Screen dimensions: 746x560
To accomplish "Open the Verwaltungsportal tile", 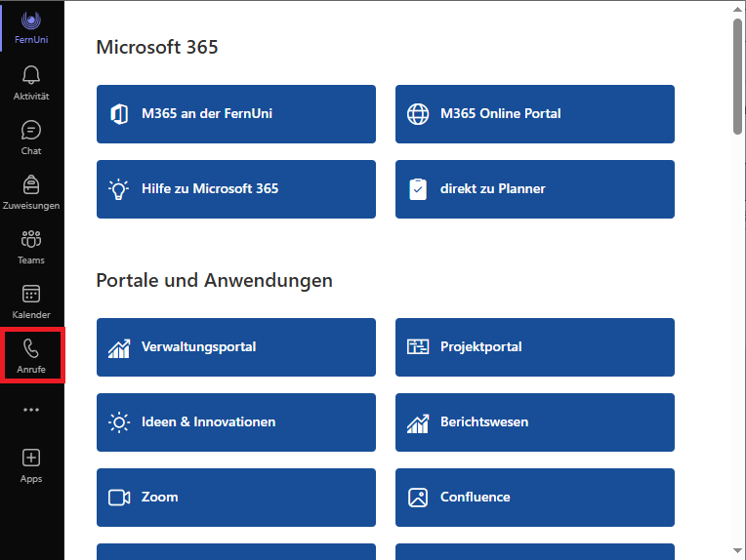I will tap(235, 346).
